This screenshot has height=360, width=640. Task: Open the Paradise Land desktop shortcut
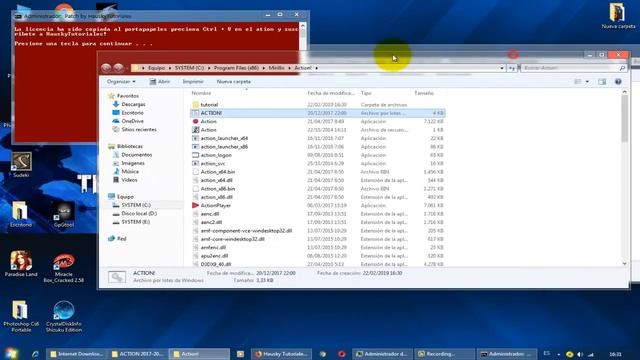pos(21,264)
